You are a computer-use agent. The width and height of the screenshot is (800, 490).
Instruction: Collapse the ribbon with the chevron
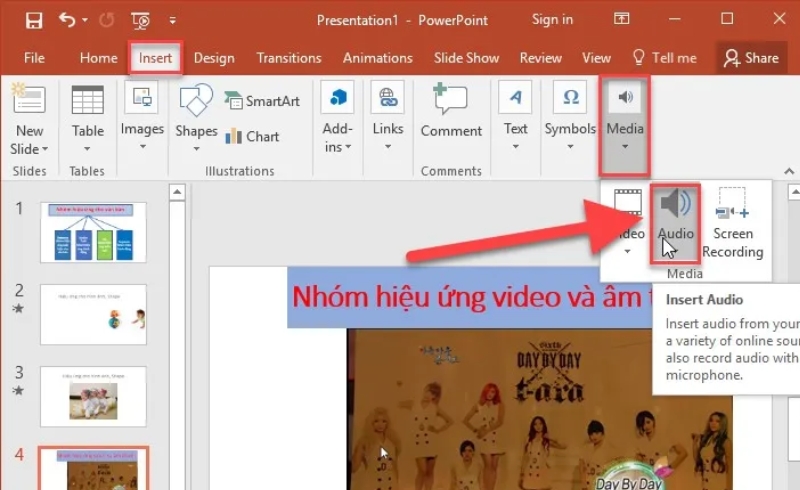tap(789, 171)
